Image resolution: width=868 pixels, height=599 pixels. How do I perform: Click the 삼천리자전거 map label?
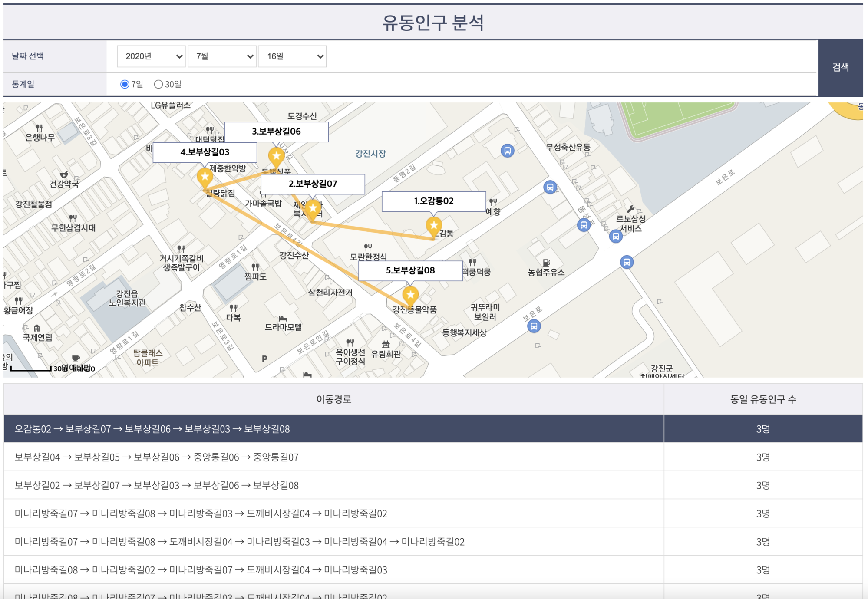pos(330,293)
